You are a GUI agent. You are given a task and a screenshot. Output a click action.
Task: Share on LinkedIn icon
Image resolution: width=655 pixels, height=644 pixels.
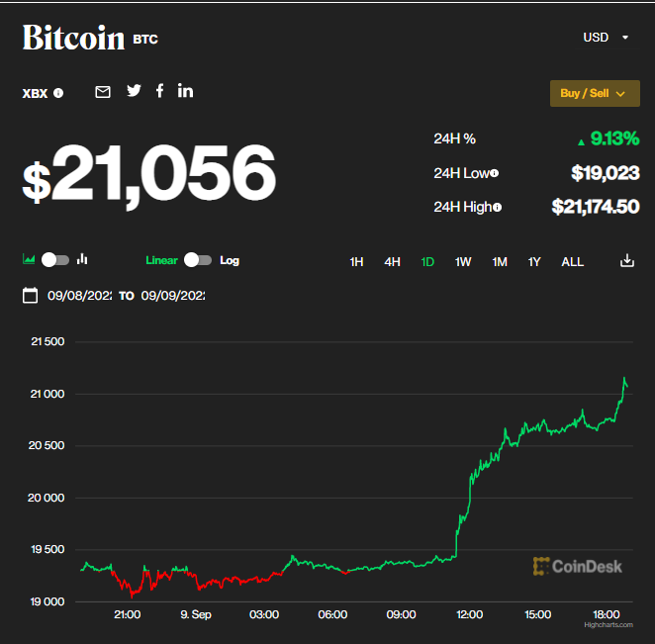[185, 91]
